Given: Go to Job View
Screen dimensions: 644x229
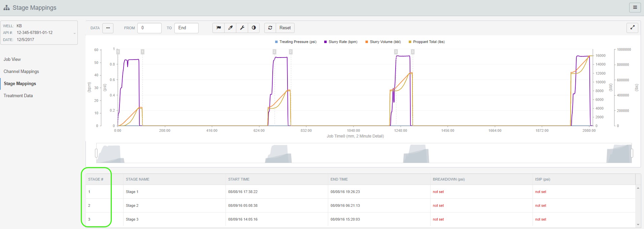Looking at the screenshot, I should point(12,60).
